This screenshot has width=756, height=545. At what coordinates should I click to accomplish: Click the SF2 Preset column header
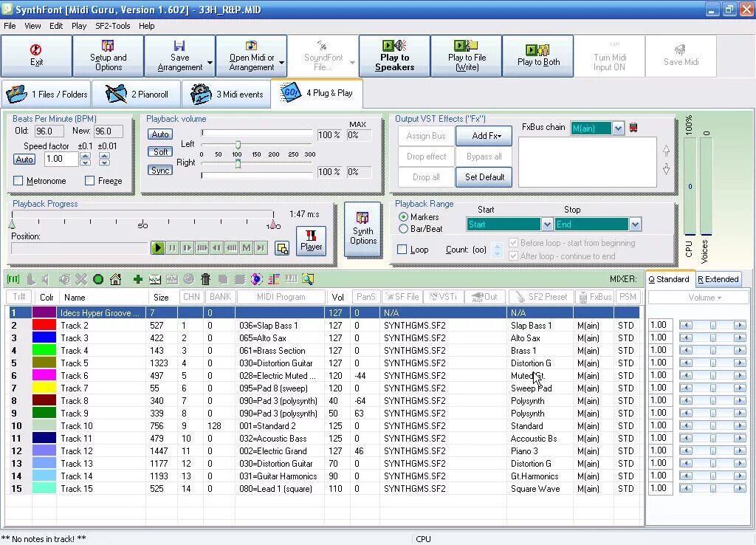click(x=540, y=297)
